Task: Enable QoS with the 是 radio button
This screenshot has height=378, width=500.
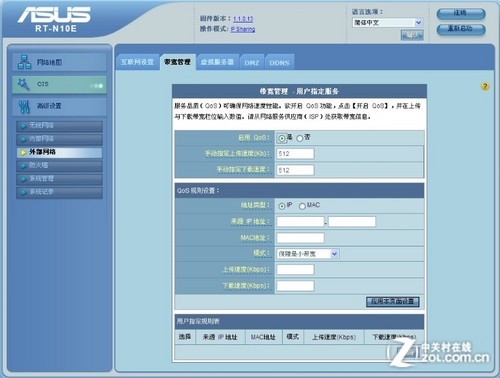Action: pyautogui.click(x=282, y=138)
